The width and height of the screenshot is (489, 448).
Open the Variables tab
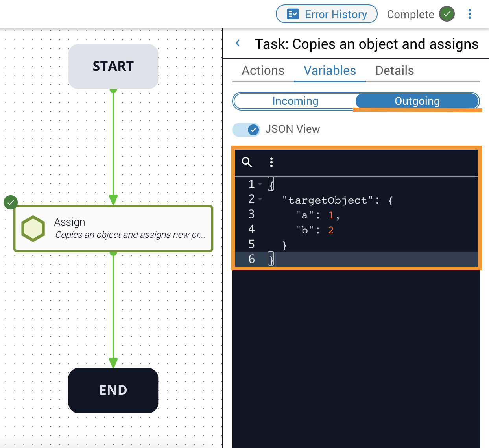tap(330, 71)
